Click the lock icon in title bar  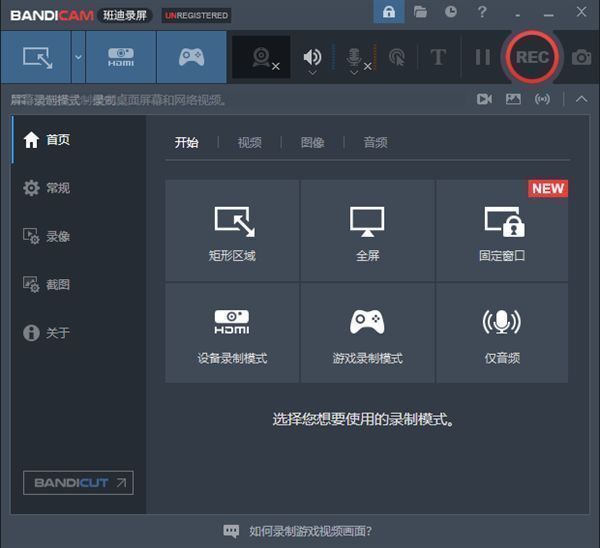pyautogui.click(x=388, y=12)
